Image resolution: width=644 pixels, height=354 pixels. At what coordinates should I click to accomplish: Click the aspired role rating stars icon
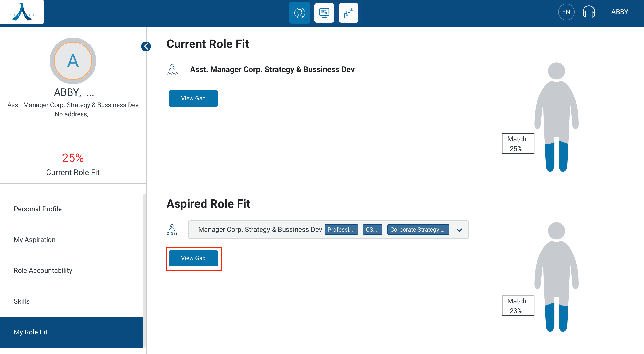(x=172, y=230)
